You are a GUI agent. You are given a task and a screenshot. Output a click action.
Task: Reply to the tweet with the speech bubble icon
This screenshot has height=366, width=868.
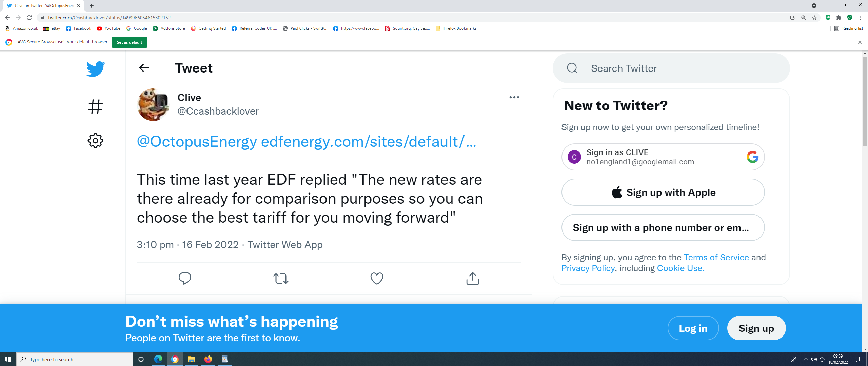[185, 279]
